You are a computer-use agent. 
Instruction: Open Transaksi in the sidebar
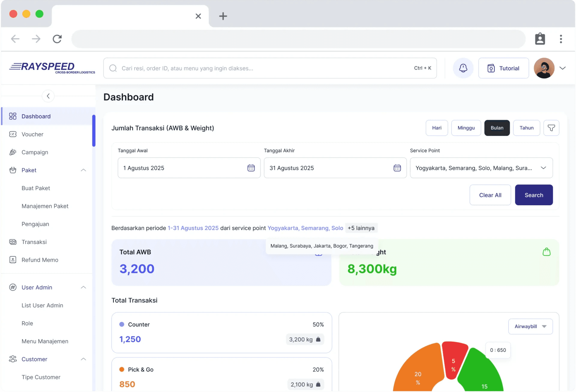coord(34,242)
